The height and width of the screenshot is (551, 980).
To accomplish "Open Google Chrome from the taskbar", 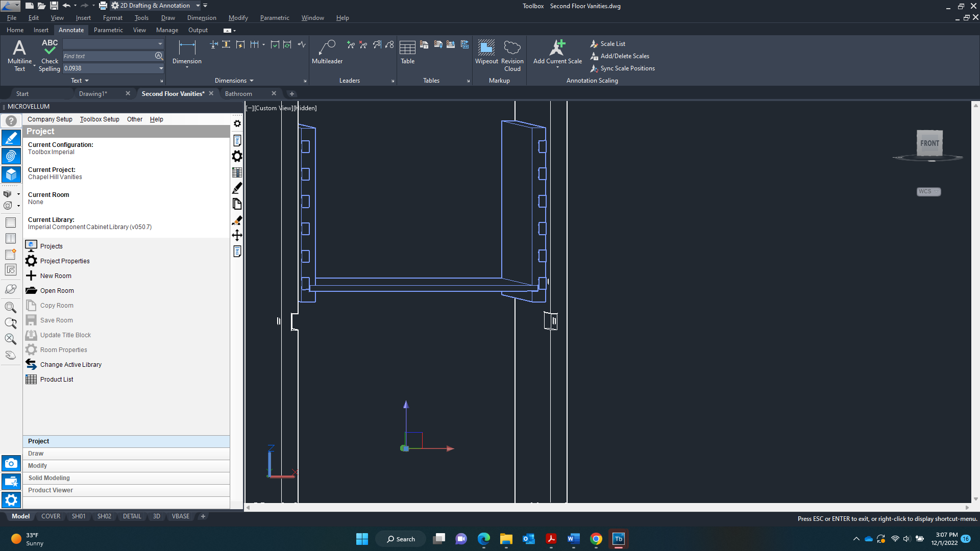I will (x=596, y=539).
